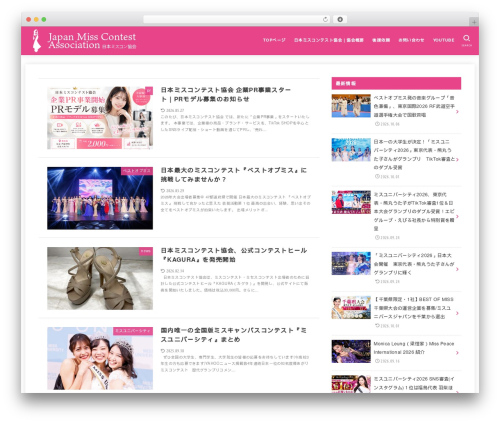Open 日本ミスコンテスト協会 | 協会概要 menu item
The image size is (500, 423).
tap(329, 40)
